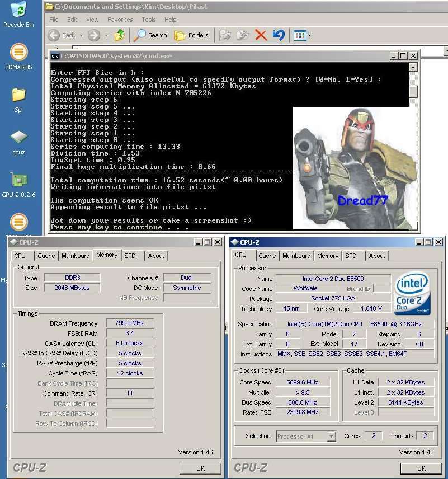Expand the Views dropdown arrow in Explorer
Viewport: 448px width, 479px height.
point(309,36)
